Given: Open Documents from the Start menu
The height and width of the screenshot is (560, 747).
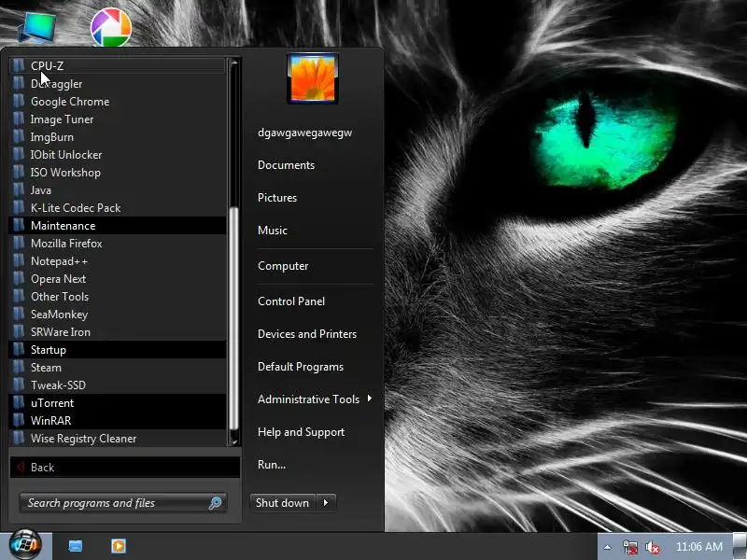Looking at the screenshot, I should pyautogui.click(x=287, y=165).
